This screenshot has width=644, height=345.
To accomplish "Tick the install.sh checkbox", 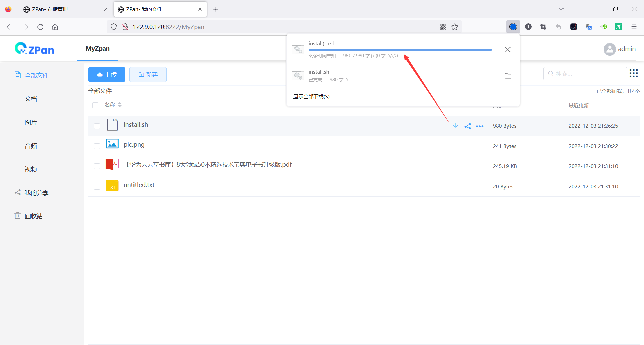I will pyautogui.click(x=97, y=126).
